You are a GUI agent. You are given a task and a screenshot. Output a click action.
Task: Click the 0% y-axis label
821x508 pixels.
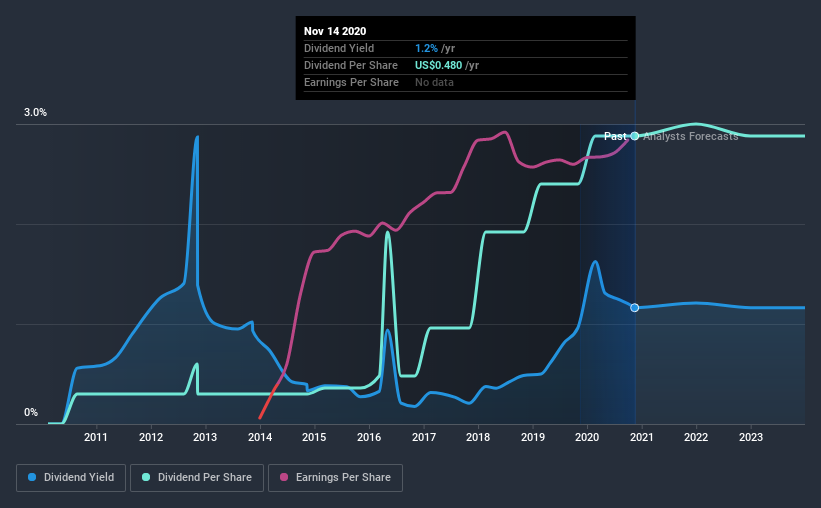[x=31, y=412]
